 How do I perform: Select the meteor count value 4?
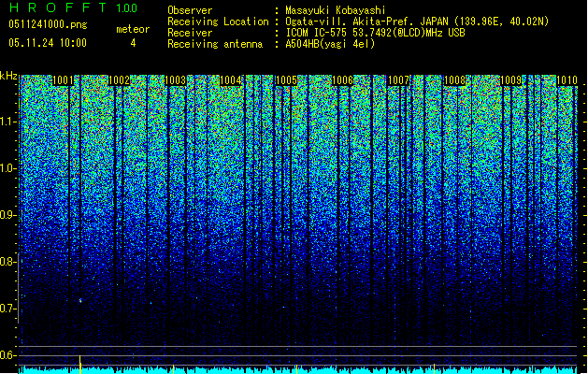(133, 43)
